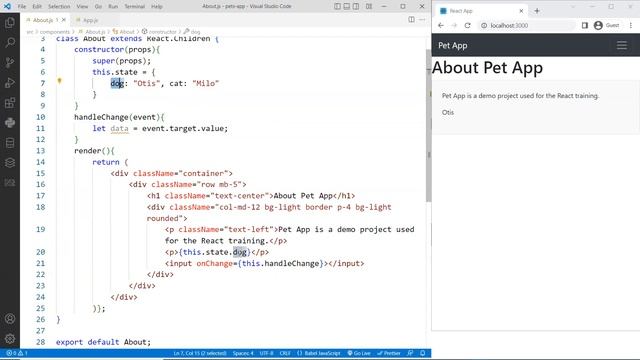Open the Go menu
The image size is (640, 360).
point(98,7)
